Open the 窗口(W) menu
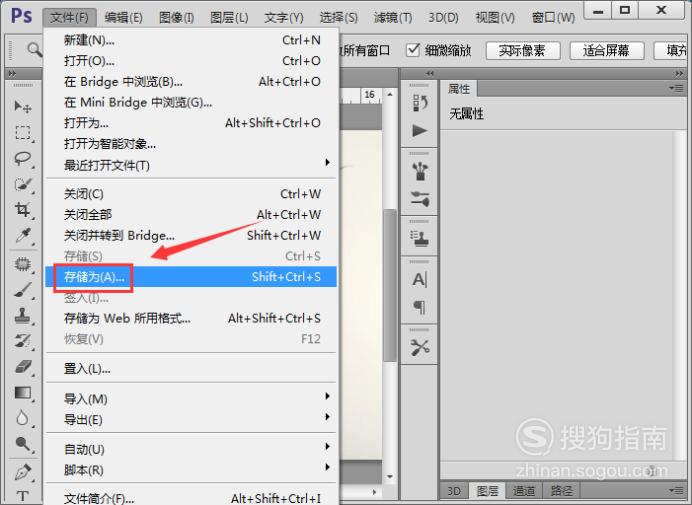Image resolution: width=692 pixels, height=505 pixels. coord(553,18)
